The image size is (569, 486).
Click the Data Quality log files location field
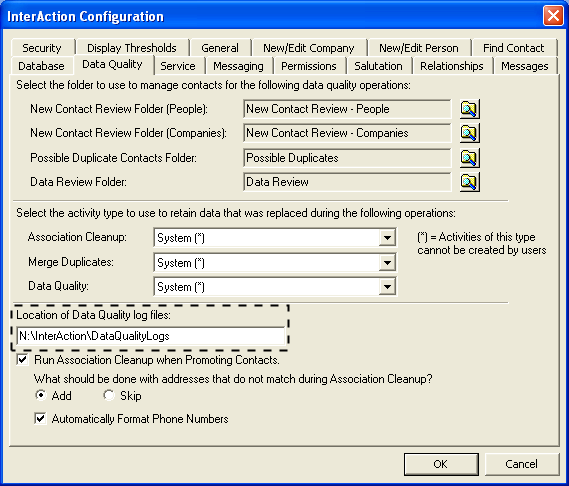[151, 336]
